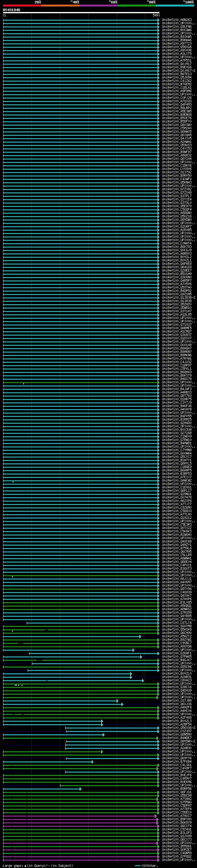The width and height of the screenshot is (197, 868).
Task: Select label UniRef100_A5E3W5
Action: 177,111
